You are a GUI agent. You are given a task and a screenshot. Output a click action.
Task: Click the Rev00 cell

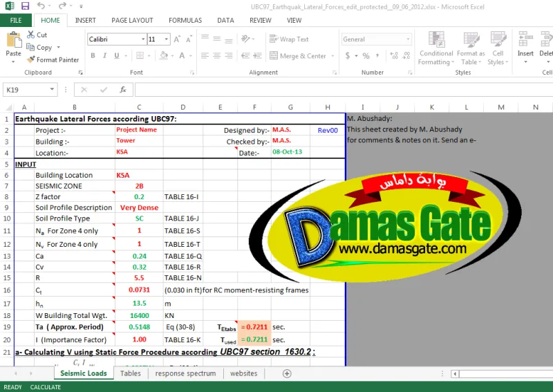click(x=328, y=130)
